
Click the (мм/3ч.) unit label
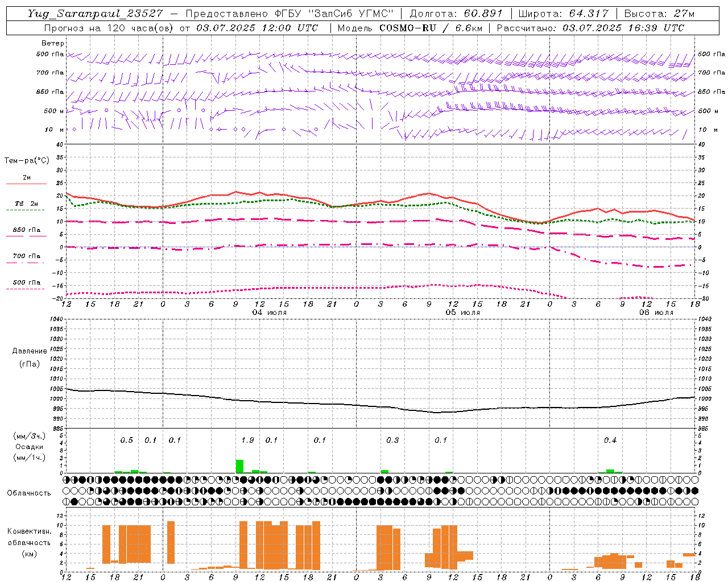(x=30, y=436)
